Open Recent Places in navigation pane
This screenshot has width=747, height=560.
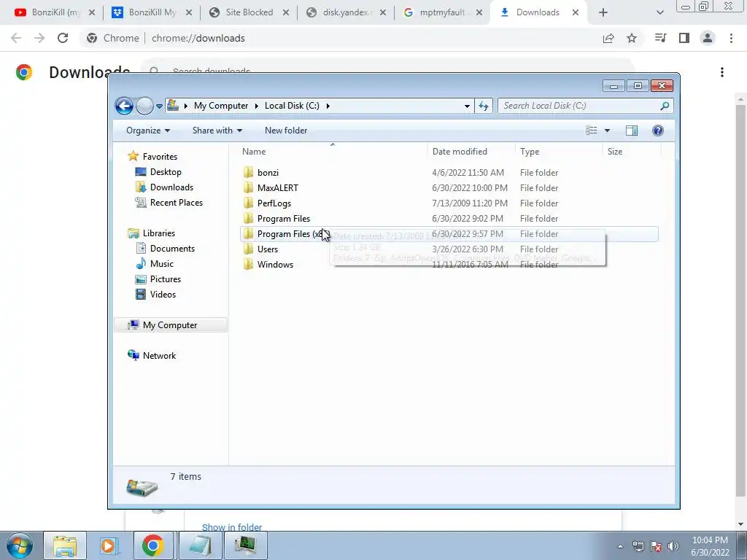point(169,203)
